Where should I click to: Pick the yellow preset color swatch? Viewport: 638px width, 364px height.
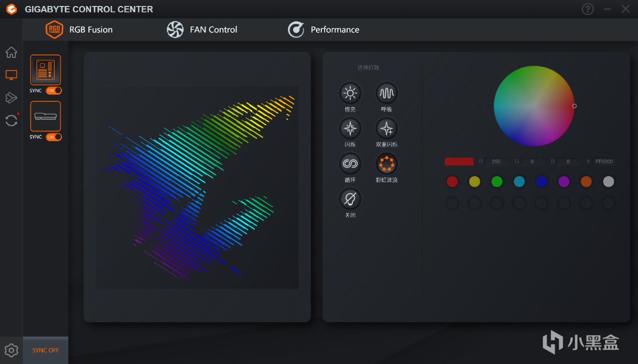coord(475,182)
